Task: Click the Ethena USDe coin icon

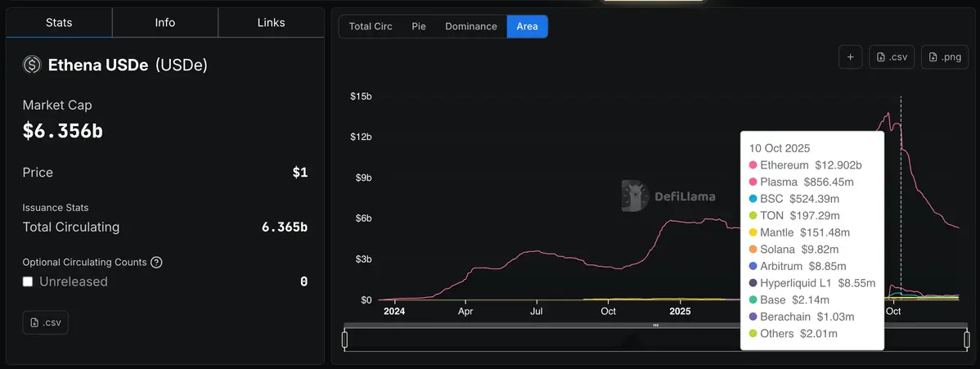Action: point(32,65)
